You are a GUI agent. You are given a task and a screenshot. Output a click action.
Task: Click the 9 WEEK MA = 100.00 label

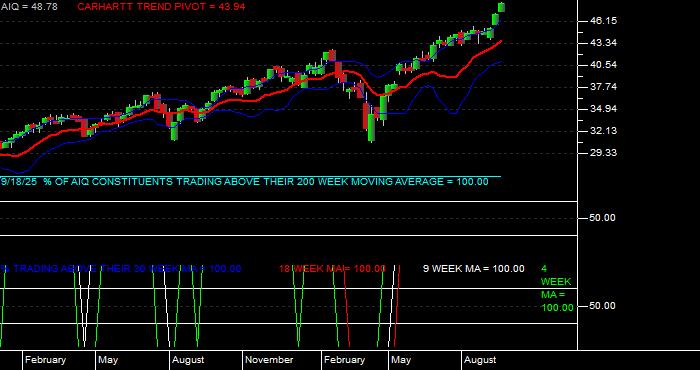click(x=474, y=269)
